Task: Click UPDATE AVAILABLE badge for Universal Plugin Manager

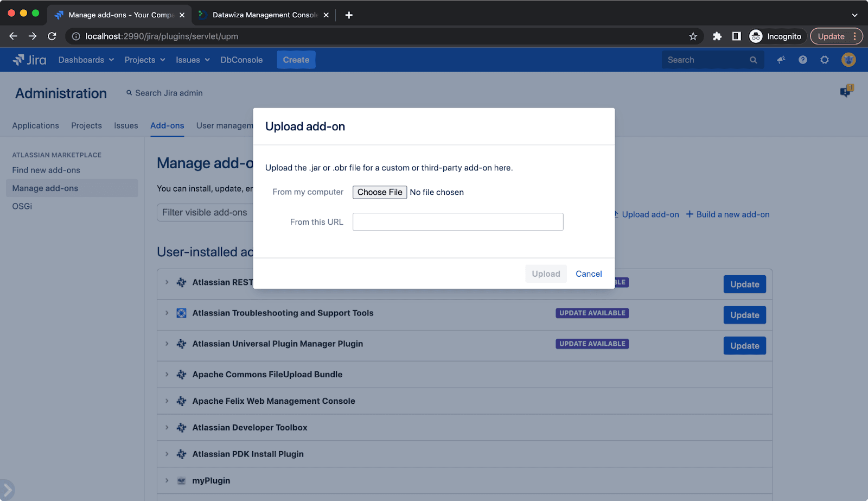Action: tap(592, 344)
